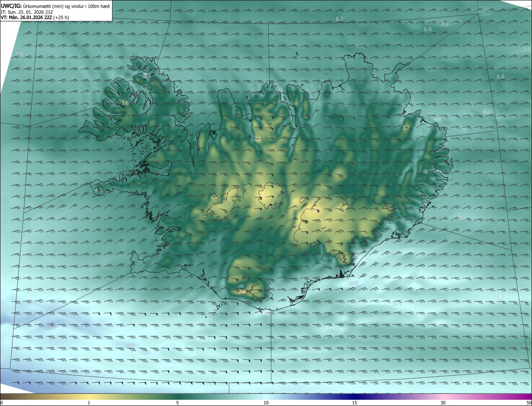
Task: Select the 8.1 value on the north coast
Action: [x=280, y=90]
